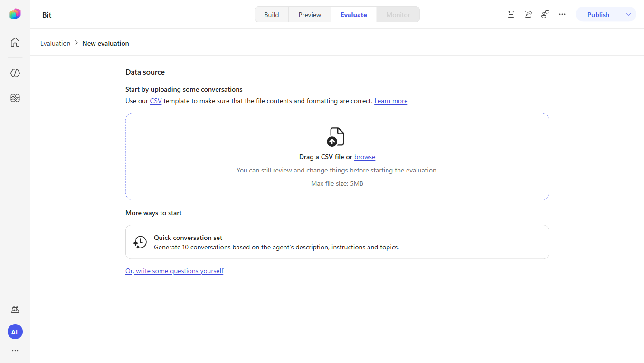Viewport: 644px width, 363px height.
Task: Click Or, write some questions yourself
Action: click(x=174, y=271)
